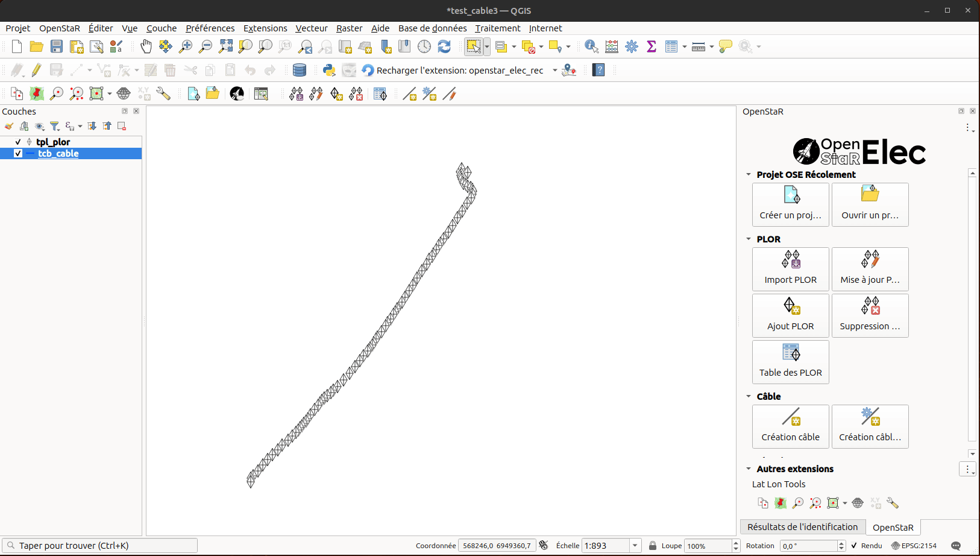Click the OpenStaR panel vertical scrollbar
The image size is (980, 556).
(x=972, y=309)
